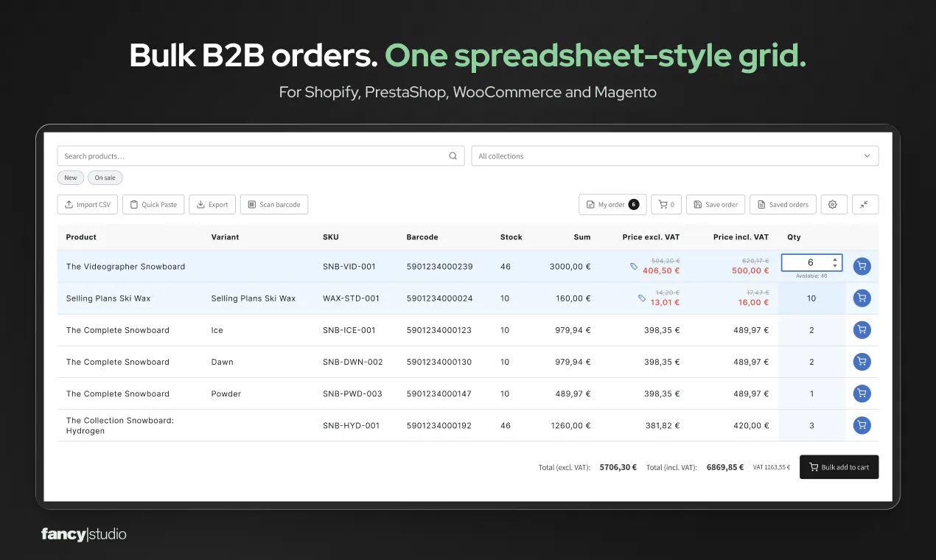Select The Collection Snowboard: Hydrogen product name

tap(119, 426)
